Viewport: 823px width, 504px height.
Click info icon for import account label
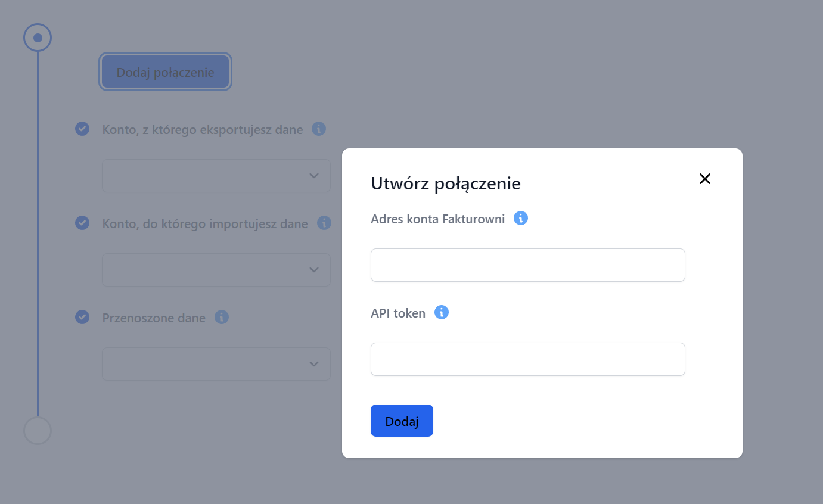324,223
